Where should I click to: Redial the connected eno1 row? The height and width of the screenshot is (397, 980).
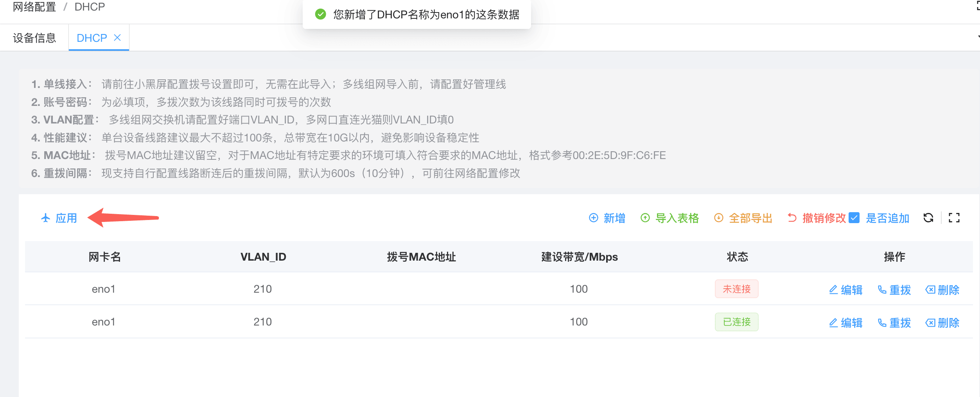pos(894,323)
